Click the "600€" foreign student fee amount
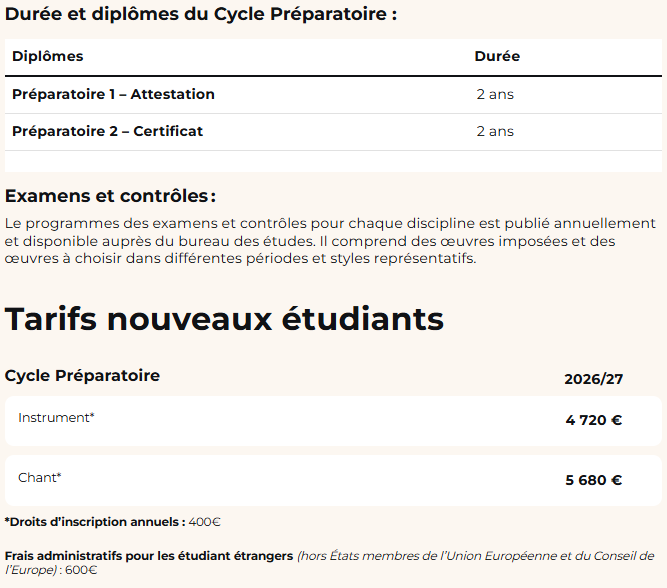The image size is (667, 588). click(81, 570)
